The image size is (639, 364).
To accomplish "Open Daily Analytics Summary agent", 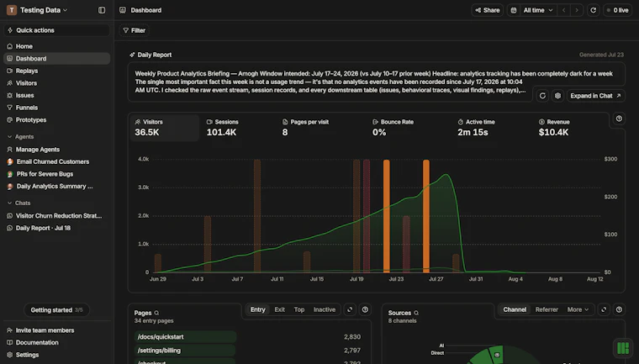I will pos(56,187).
